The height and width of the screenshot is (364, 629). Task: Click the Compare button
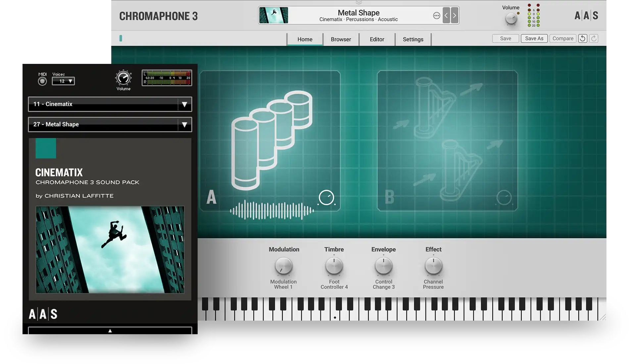click(563, 38)
